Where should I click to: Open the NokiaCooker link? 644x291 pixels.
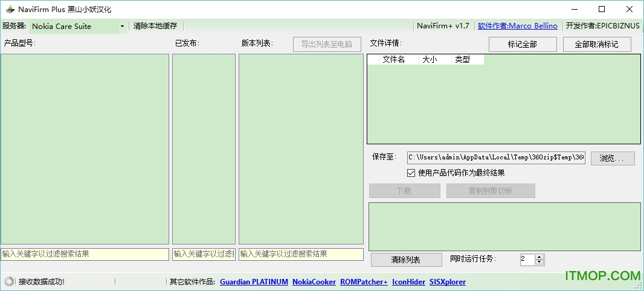314,282
